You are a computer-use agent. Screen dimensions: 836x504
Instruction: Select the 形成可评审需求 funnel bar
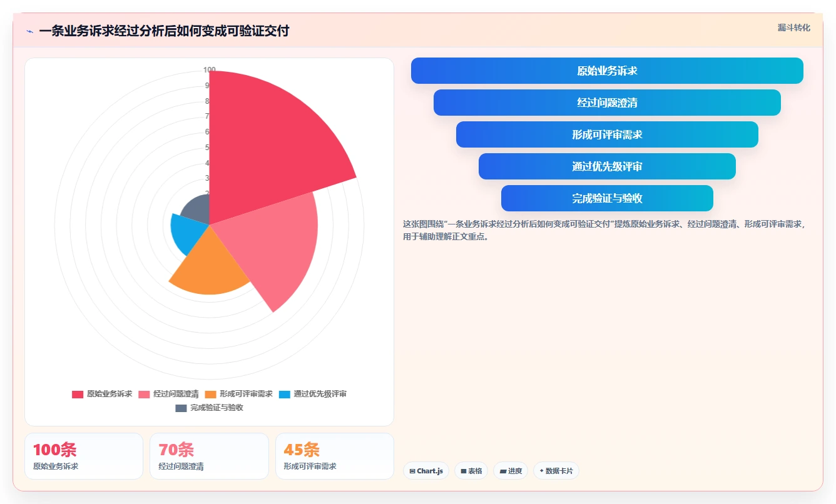[x=607, y=134]
